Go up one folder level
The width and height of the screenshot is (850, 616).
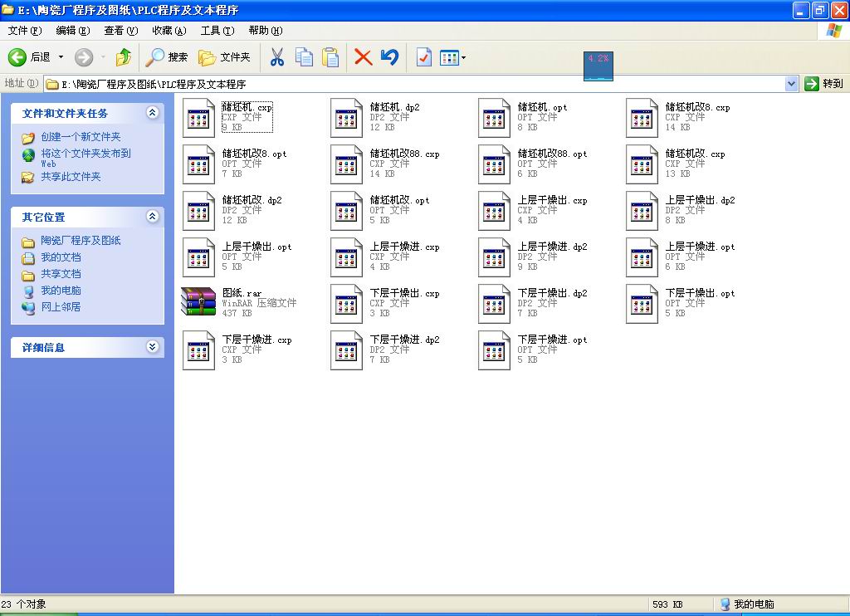(124, 57)
